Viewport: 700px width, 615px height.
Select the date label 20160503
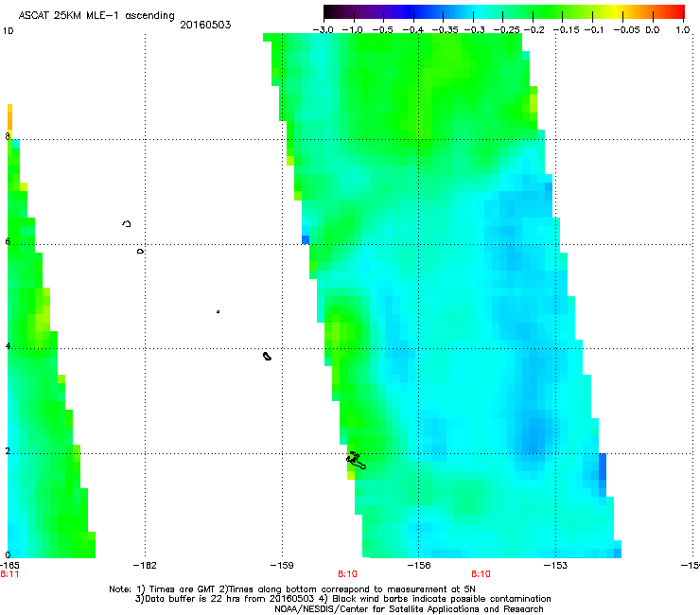[205, 25]
